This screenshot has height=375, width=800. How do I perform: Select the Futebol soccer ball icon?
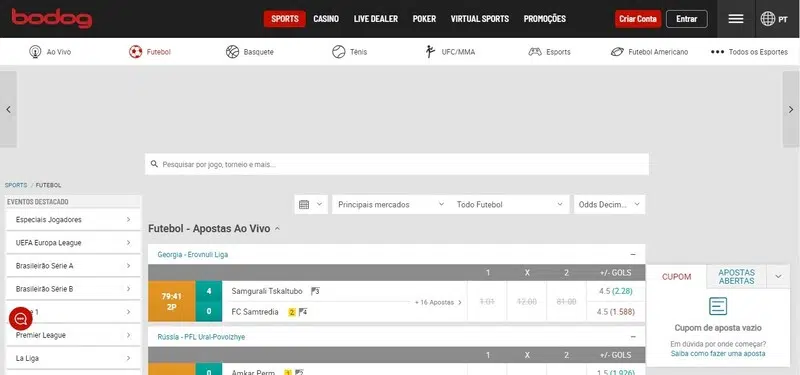[135, 52]
